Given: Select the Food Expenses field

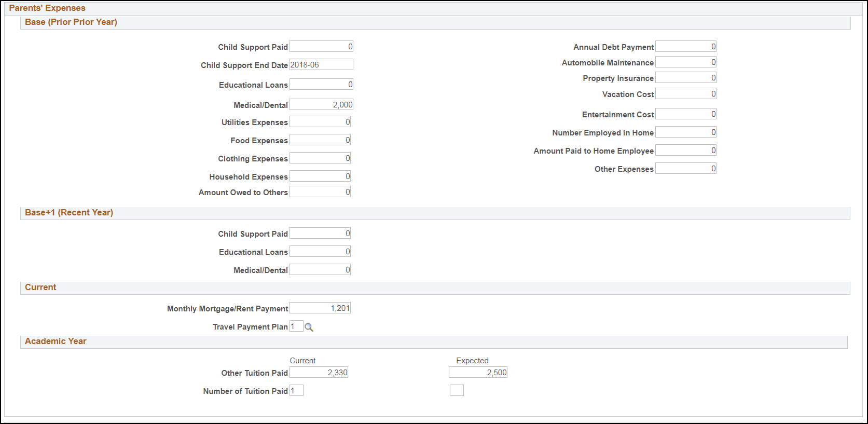Looking at the screenshot, I should 320,140.
